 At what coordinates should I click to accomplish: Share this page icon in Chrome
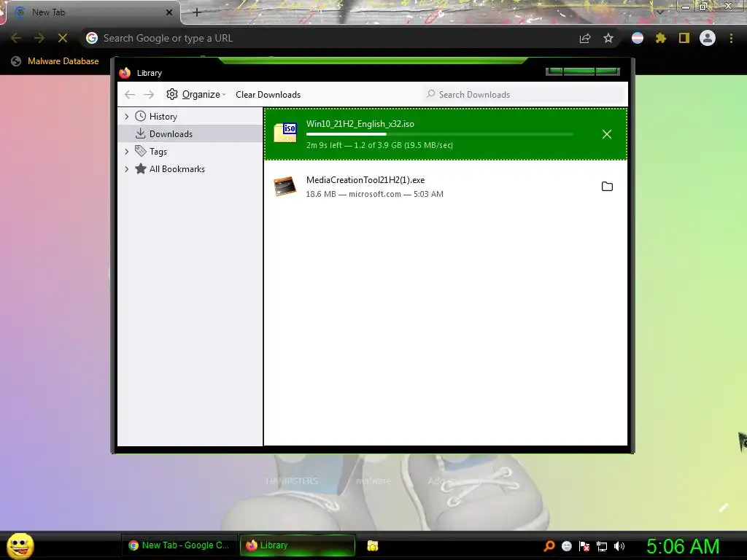coord(585,38)
